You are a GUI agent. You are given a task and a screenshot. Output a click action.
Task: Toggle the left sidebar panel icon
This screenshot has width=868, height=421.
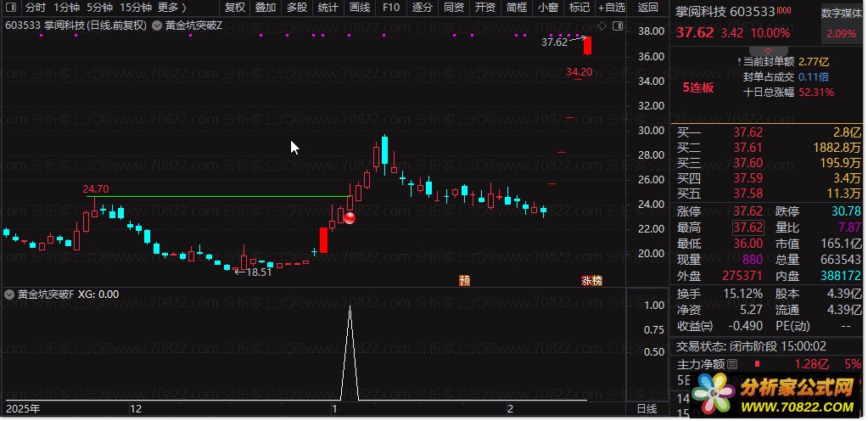[x=10, y=7]
